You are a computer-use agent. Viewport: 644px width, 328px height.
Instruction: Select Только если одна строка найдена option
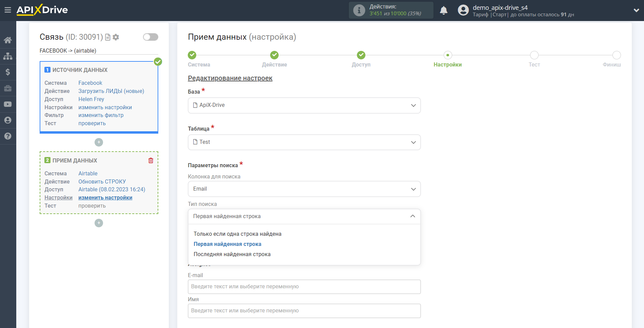pos(237,234)
